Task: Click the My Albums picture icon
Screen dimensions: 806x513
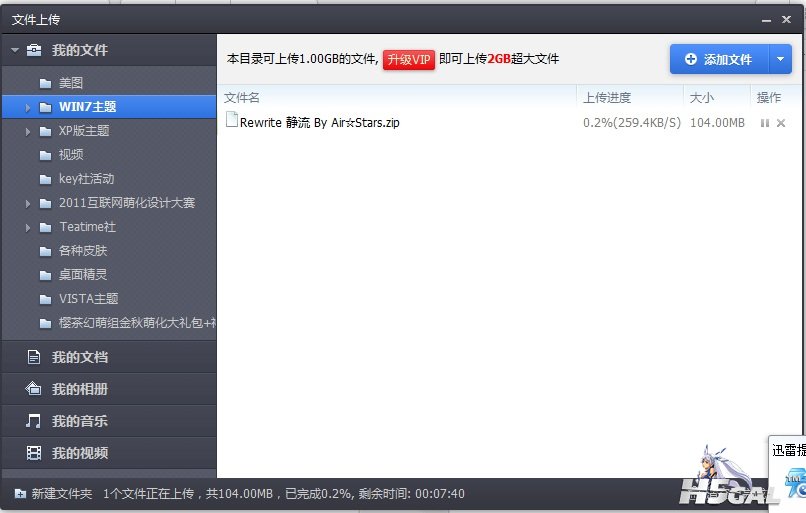Action: pyautogui.click(x=34, y=389)
